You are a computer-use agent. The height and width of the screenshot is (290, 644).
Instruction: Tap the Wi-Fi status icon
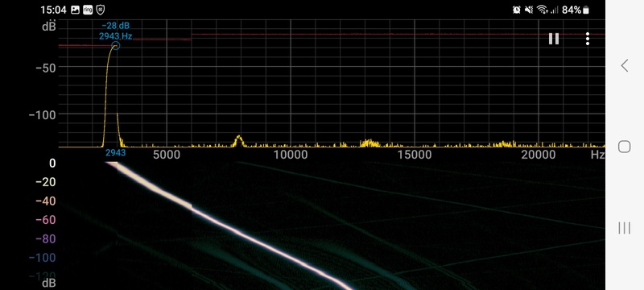pyautogui.click(x=543, y=10)
